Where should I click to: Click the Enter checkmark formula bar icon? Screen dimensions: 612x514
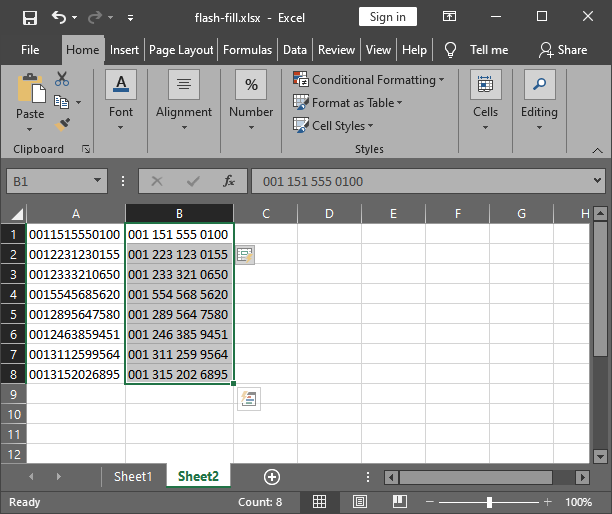193,181
